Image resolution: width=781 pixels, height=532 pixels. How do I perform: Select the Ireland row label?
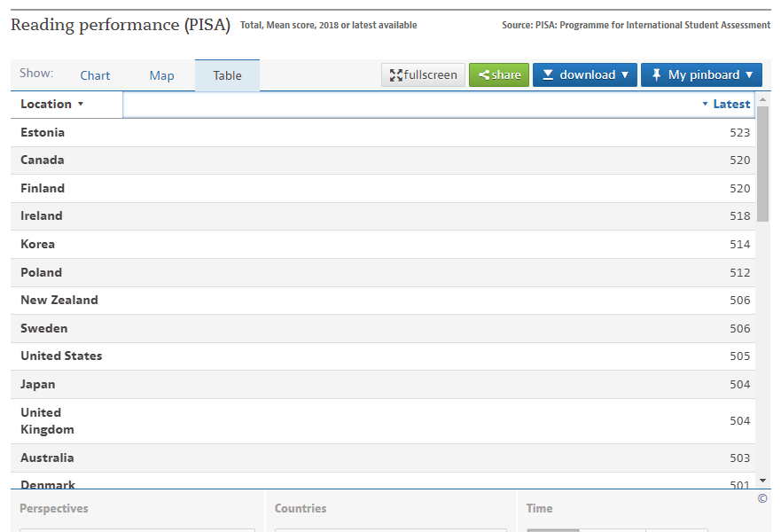42,215
